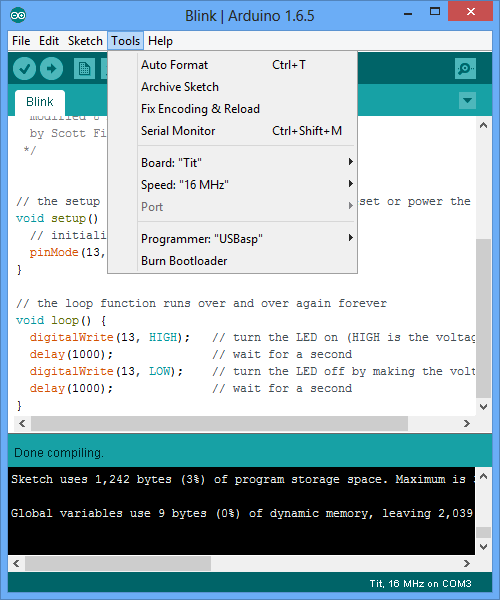
Task: Click editor vertical scrollbar thumb
Action: 484,318
